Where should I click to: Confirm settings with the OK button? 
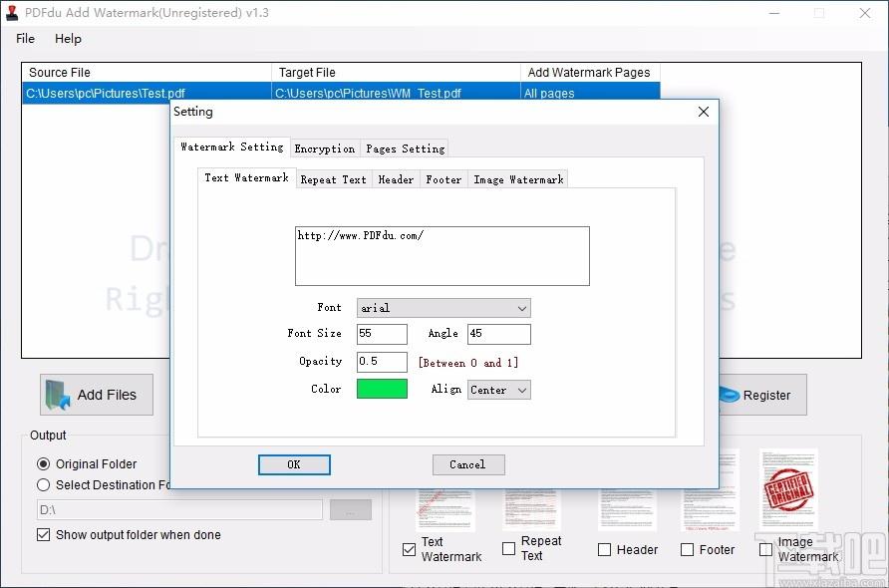click(x=294, y=465)
